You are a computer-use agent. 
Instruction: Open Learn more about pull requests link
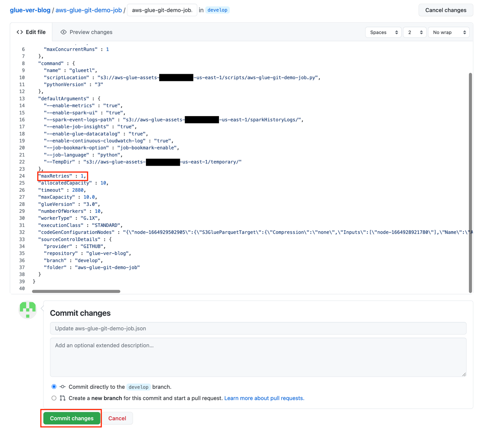pyautogui.click(x=264, y=398)
